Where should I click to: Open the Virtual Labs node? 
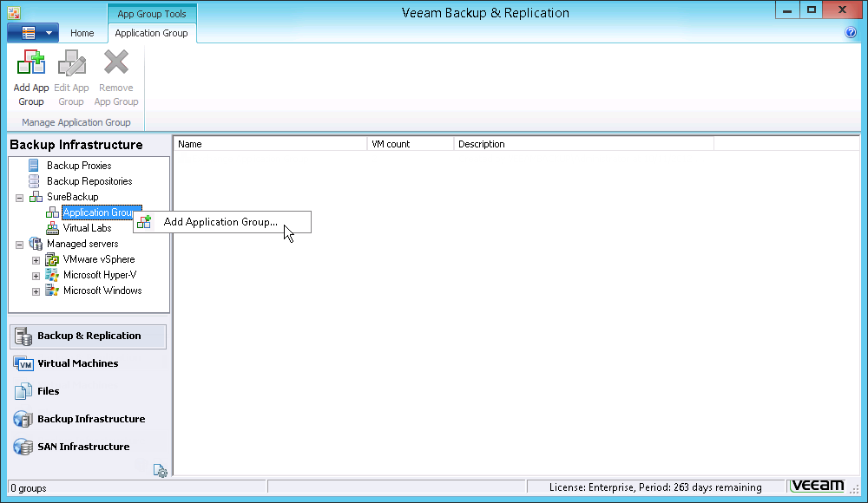[x=87, y=228]
